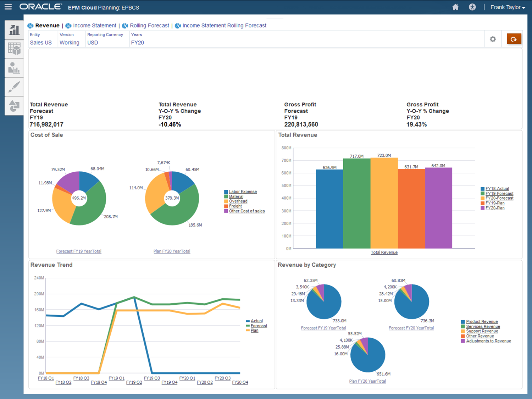Open Forecast FY19 YearTotal under Cost of Sale

tap(79, 251)
